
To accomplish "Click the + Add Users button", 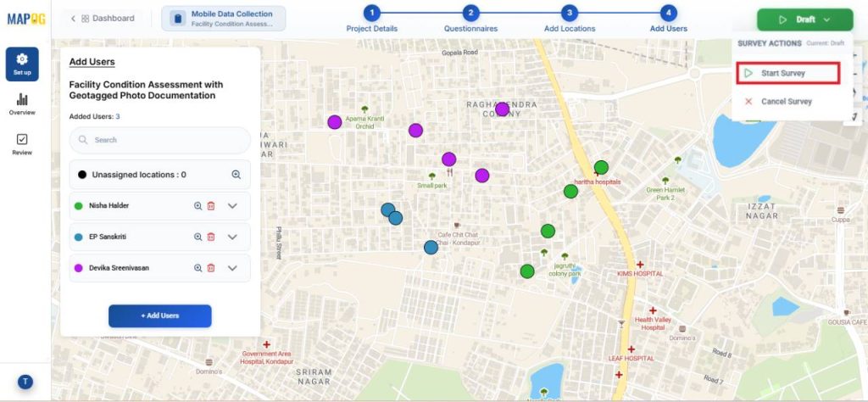I will pyautogui.click(x=159, y=315).
